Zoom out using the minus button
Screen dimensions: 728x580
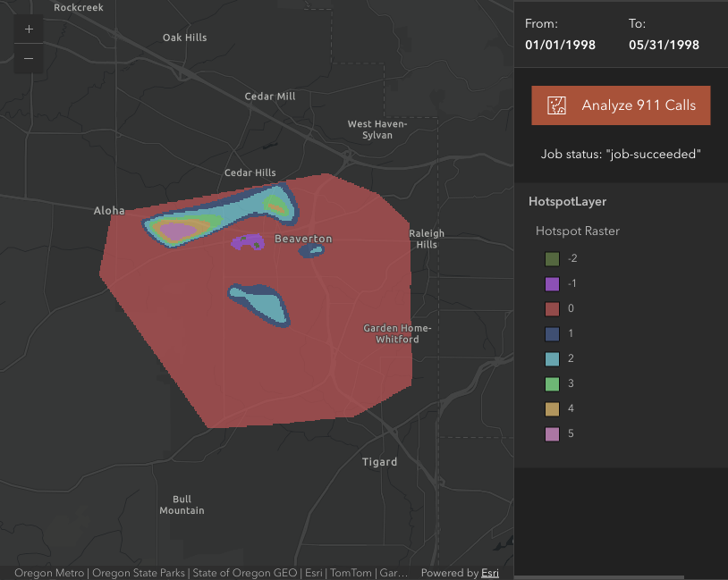[x=28, y=58]
